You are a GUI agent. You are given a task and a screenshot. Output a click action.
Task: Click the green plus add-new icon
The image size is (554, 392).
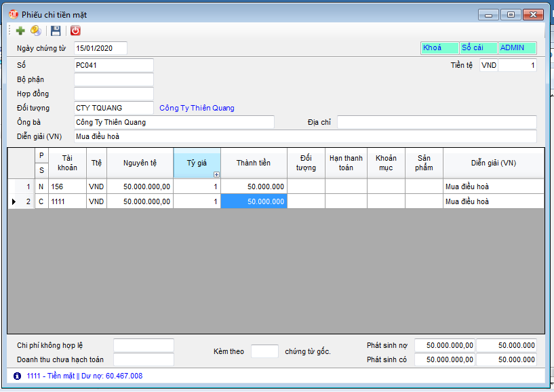(x=20, y=31)
